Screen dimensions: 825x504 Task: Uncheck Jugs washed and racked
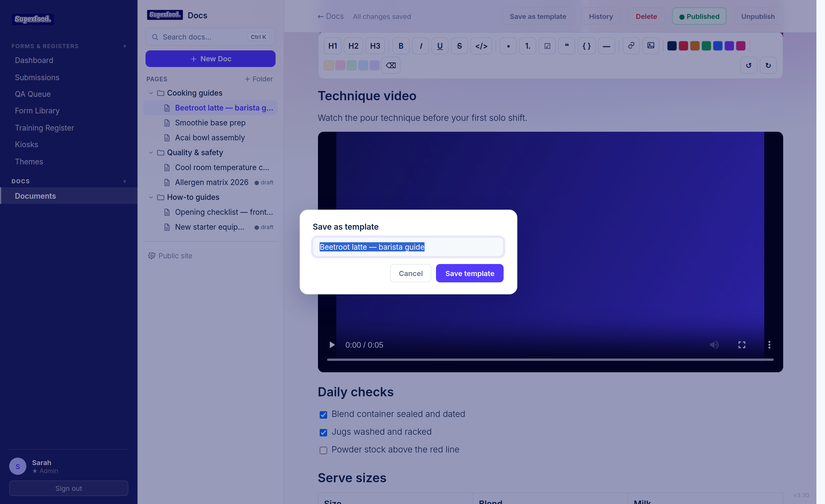(323, 432)
